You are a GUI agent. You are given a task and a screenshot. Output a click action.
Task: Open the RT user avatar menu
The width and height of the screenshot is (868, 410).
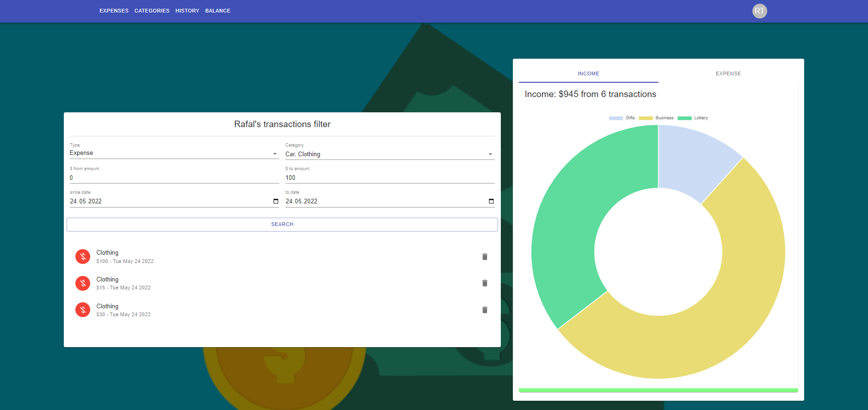coord(759,11)
